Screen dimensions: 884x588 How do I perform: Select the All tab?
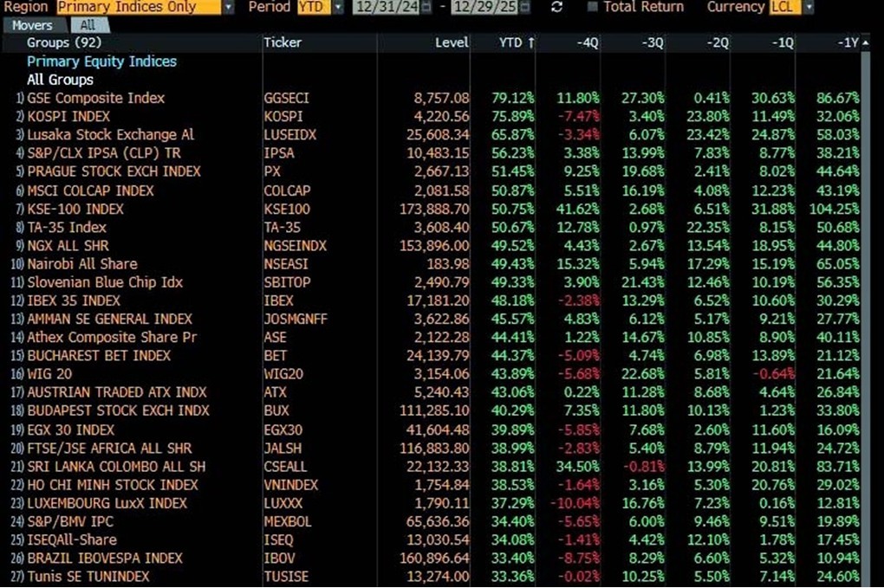[x=88, y=26]
